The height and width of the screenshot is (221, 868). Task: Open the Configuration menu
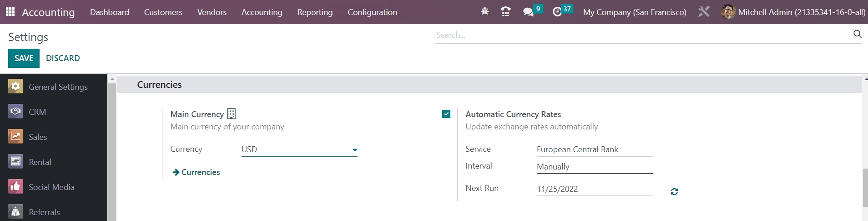(372, 12)
